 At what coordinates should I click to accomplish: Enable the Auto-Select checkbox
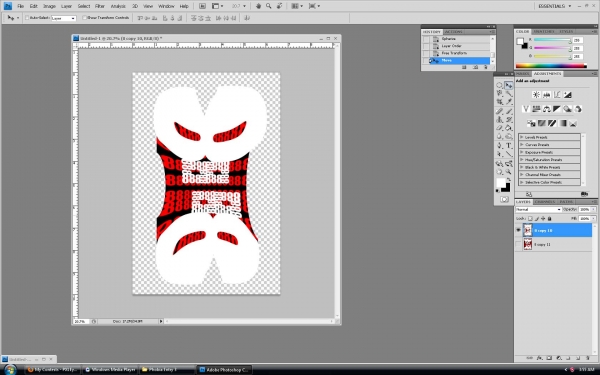[27, 18]
